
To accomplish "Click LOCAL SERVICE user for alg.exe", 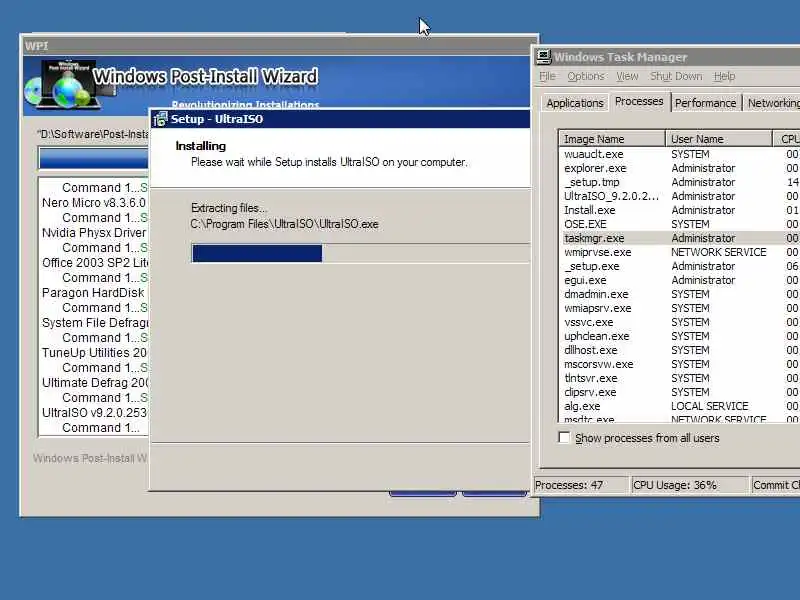I will click(x=709, y=407).
